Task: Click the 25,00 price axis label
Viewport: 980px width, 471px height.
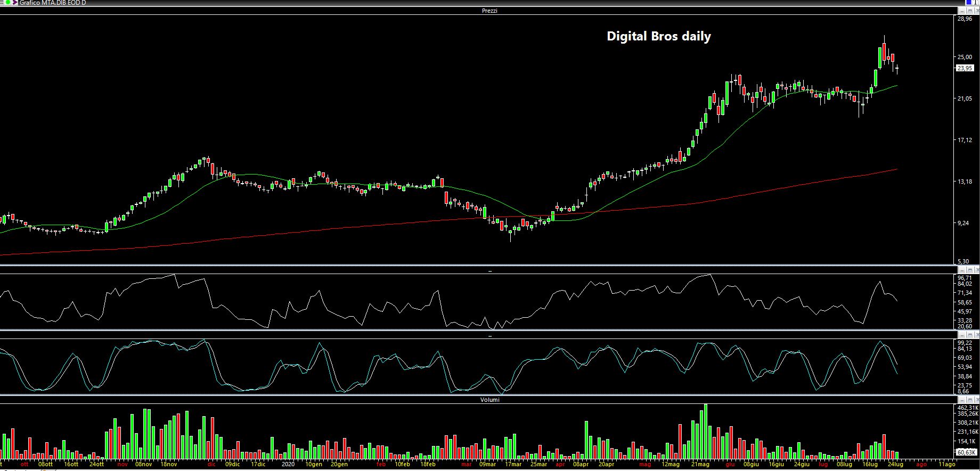Action: (x=965, y=57)
